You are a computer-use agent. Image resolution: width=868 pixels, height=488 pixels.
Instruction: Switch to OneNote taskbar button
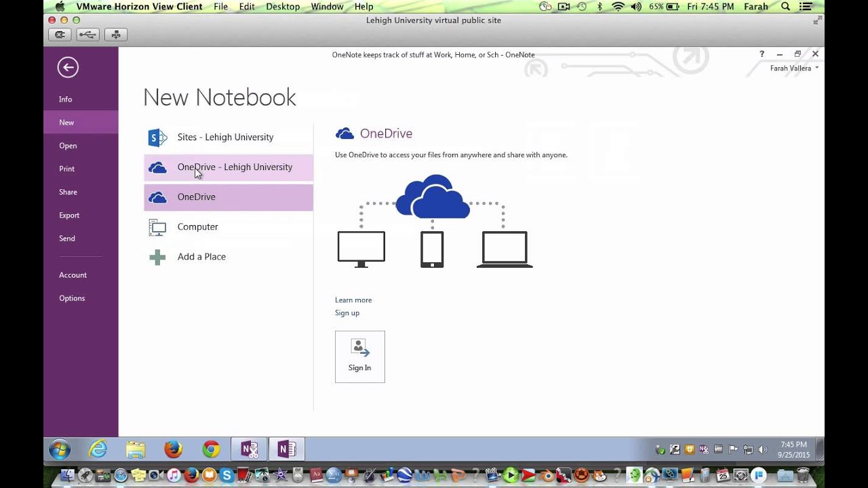coord(286,449)
